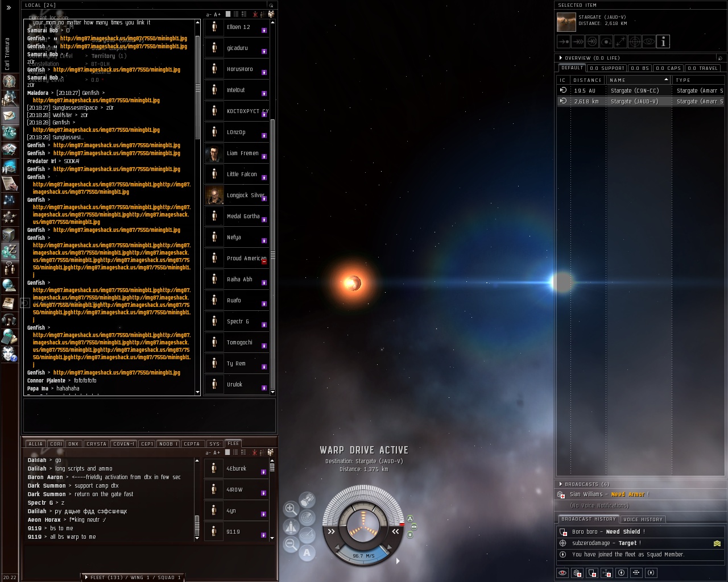
Task: Collapse right HUD module panel chevrons
Action: point(395,532)
